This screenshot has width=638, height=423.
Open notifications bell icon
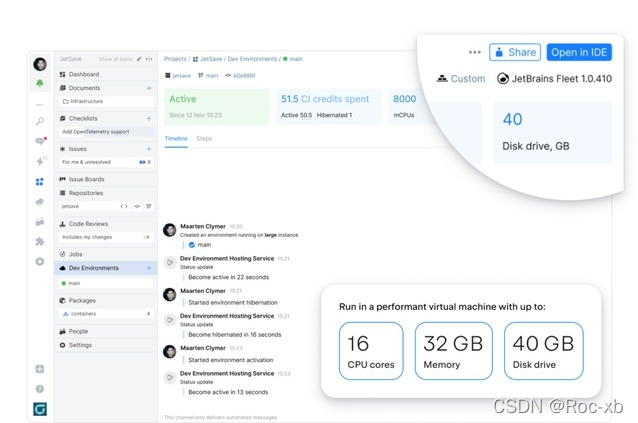pyautogui.click(x=40, y=83)
